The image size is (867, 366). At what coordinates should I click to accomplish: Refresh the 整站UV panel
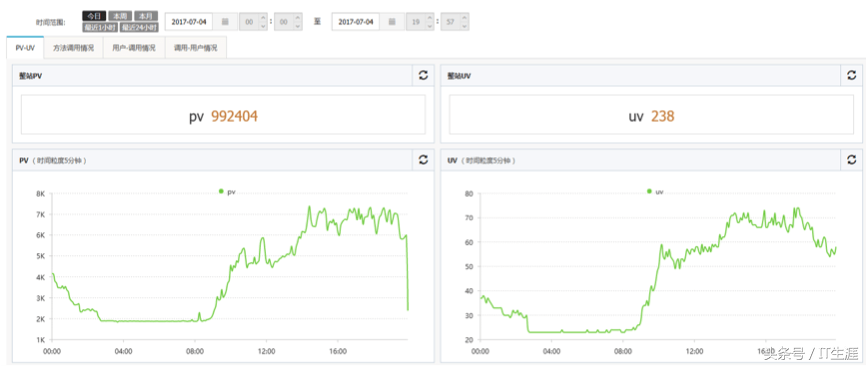tap(852, 76)
